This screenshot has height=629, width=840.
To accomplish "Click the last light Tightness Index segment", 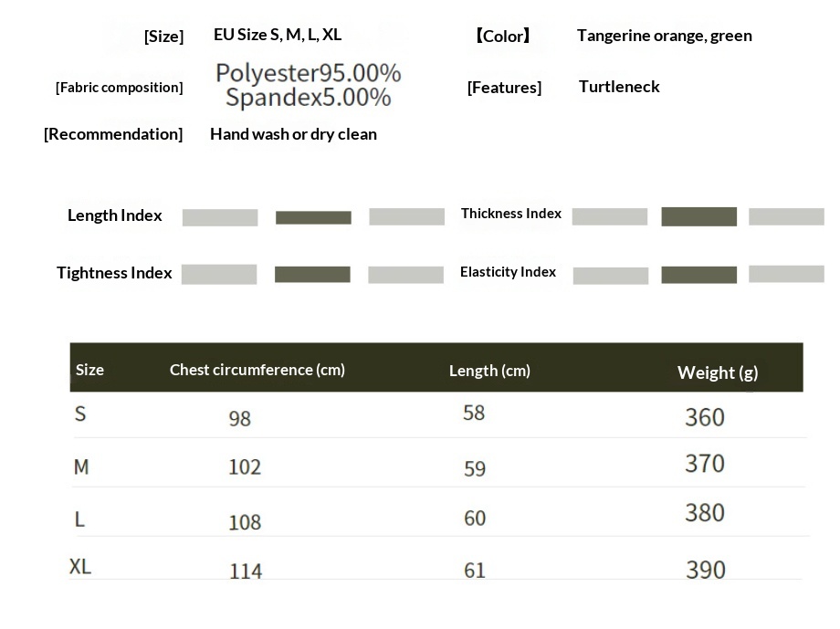I will [x=405, y=275].
